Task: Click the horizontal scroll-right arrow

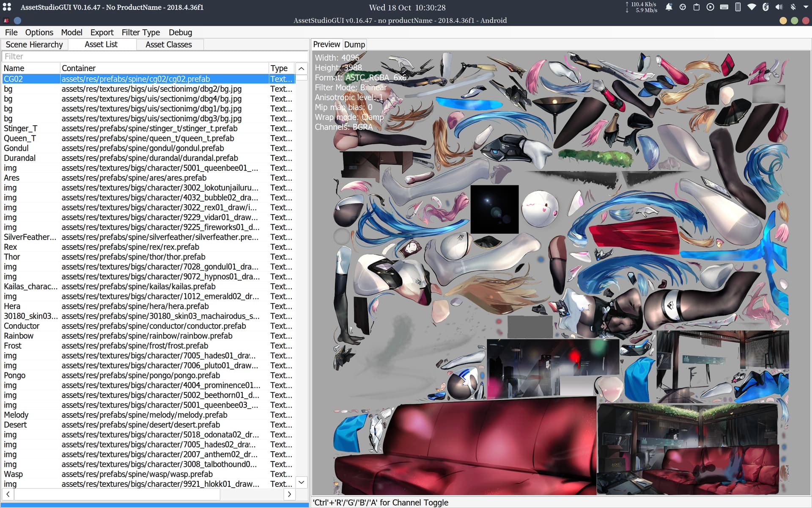Action: [x=289, y=494]
